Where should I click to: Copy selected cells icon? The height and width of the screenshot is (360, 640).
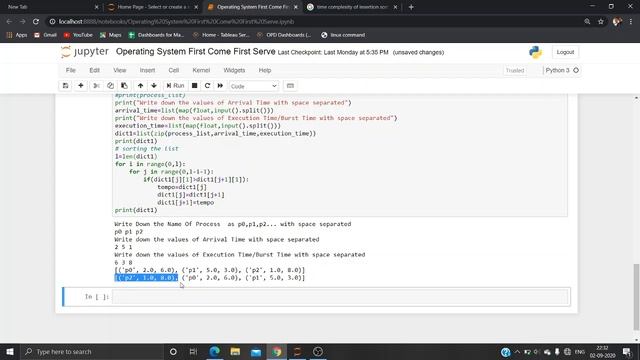(110, 86)
